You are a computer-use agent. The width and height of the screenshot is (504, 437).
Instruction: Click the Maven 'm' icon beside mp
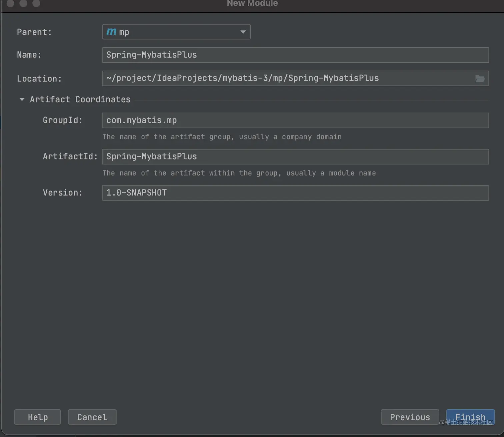111,32
